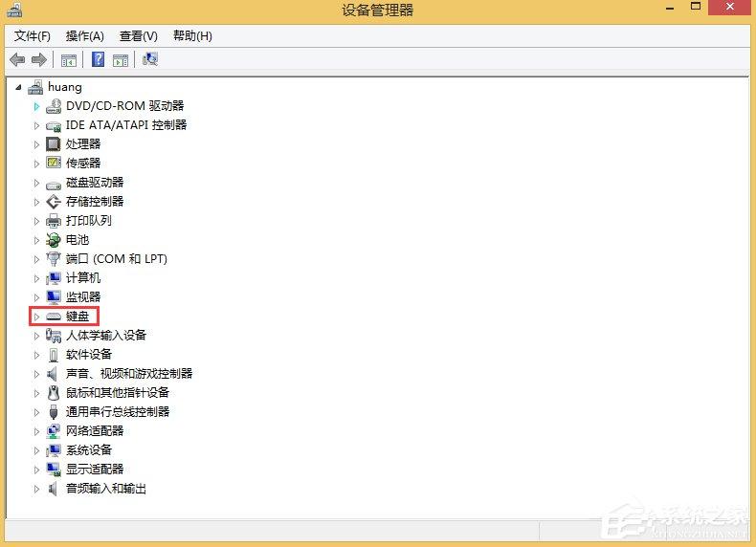Click the 网络适配器 network adapter icon
Image resolution: width=756 pixels, height=547 pixels.
tap(54, 431)
